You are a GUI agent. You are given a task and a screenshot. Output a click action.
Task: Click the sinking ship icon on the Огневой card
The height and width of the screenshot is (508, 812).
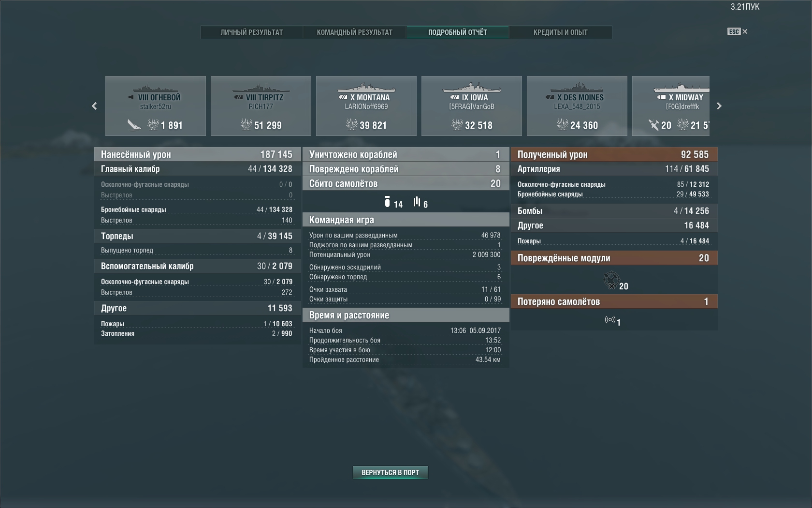tap(134, 125)
